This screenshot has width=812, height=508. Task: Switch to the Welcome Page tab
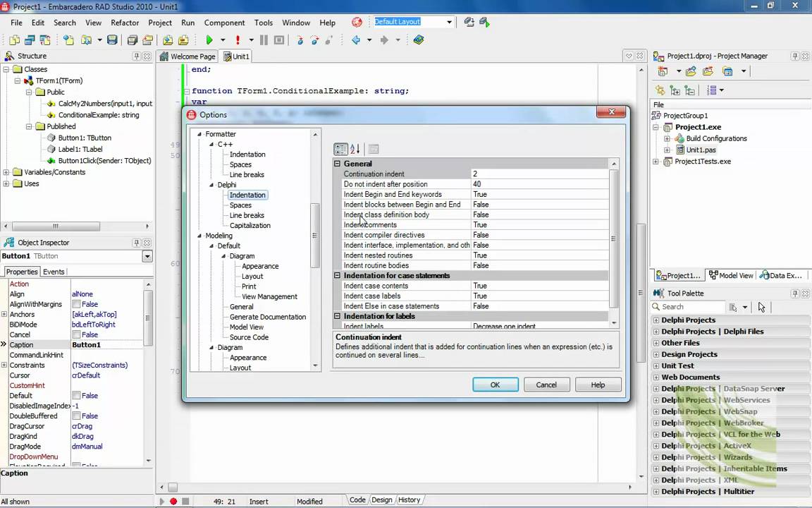[x=188, y=56]
